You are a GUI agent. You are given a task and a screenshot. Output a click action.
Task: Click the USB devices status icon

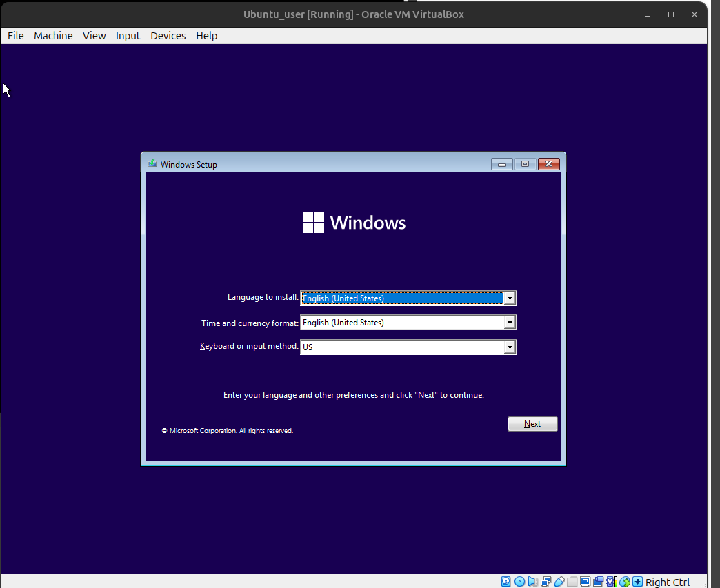(x=559, y=582)
